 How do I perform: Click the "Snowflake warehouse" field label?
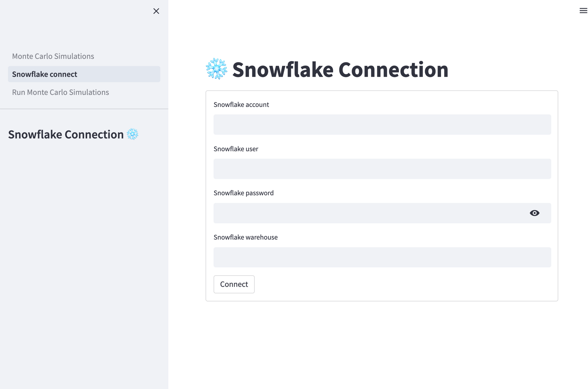tap(245, 237)
